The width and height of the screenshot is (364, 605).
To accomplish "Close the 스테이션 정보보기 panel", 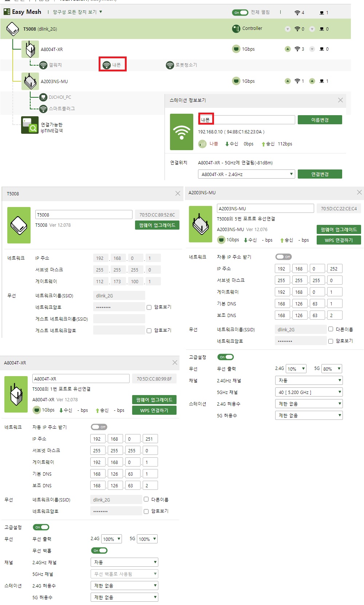I will pos(340,100).
